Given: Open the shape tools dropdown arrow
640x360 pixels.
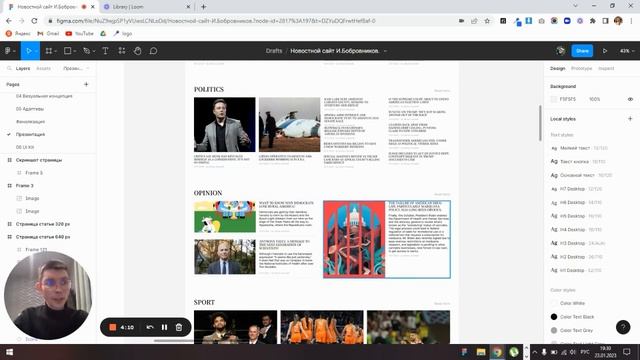Looking at the screenshot, I should 75,51.
